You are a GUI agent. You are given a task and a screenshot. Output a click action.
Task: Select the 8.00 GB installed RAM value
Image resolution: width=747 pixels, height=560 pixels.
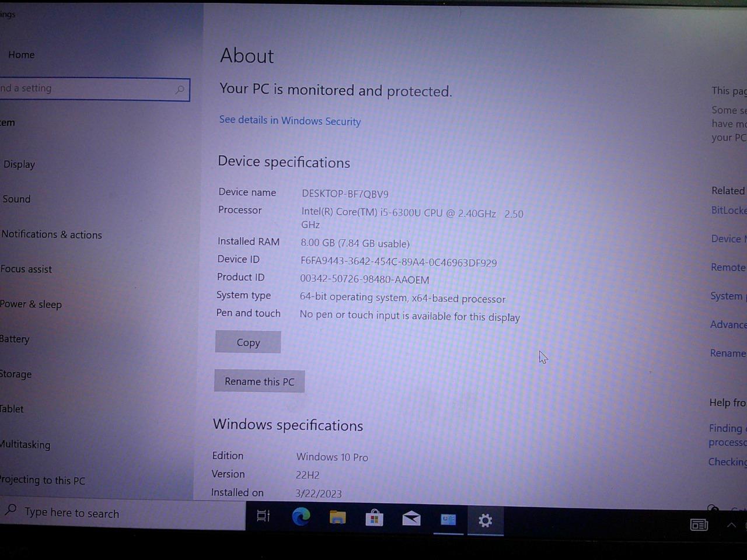coord(355,243)
